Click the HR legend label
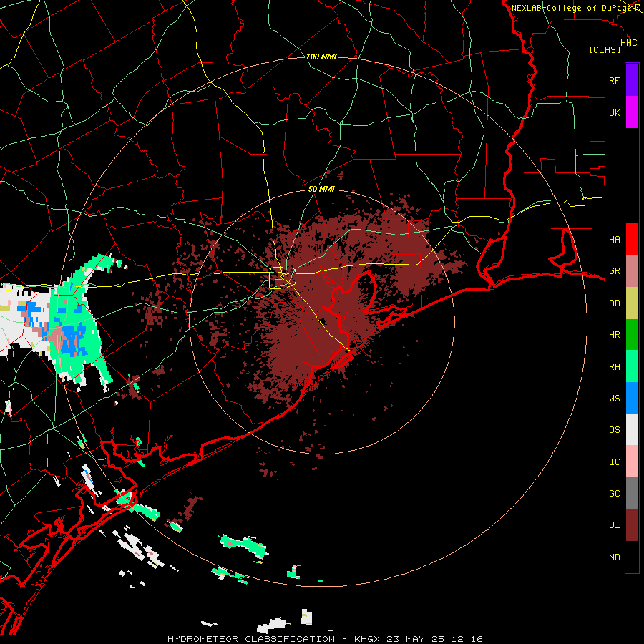Viewport: 644px width, 644px height. point(614,335)
